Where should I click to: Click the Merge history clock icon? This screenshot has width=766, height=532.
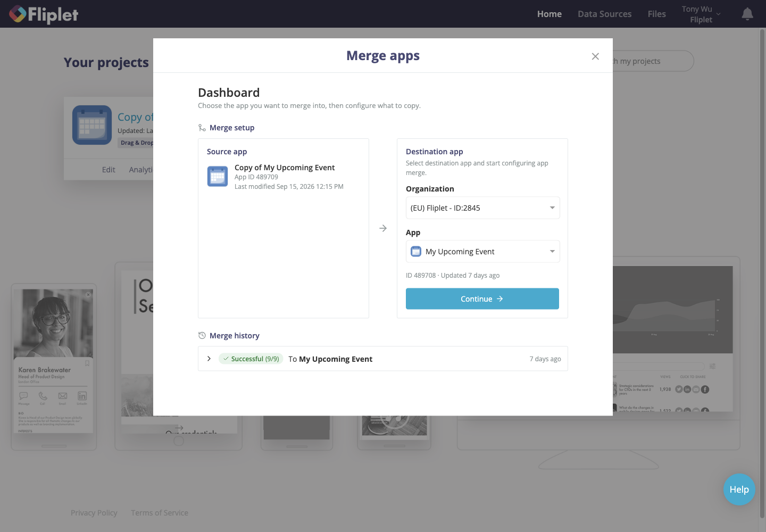(202, 336)
